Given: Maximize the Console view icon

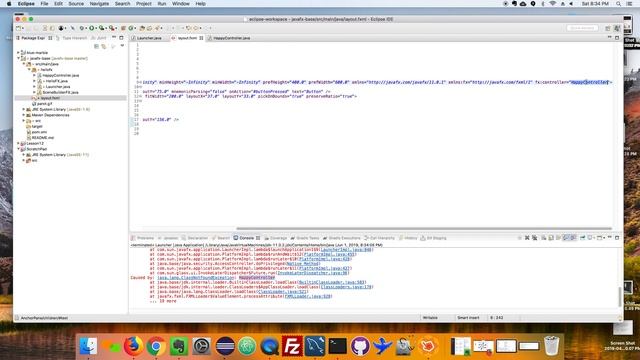Looking at the screenshot, I should 617,238.
